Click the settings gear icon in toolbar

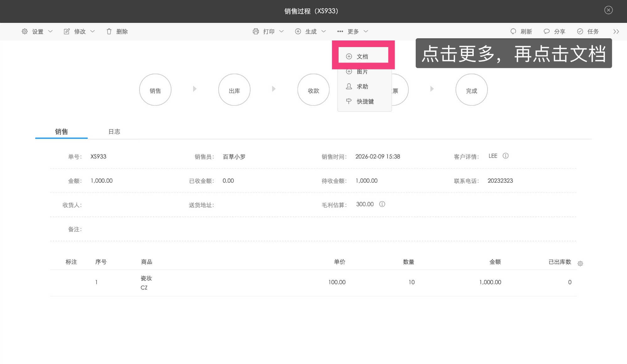25,31
